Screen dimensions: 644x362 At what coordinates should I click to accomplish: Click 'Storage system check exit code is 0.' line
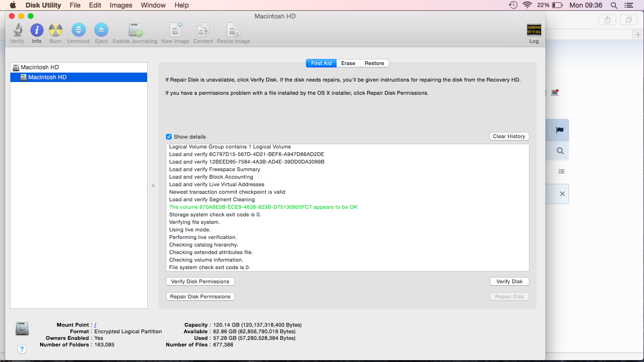(x=215, y=214)
